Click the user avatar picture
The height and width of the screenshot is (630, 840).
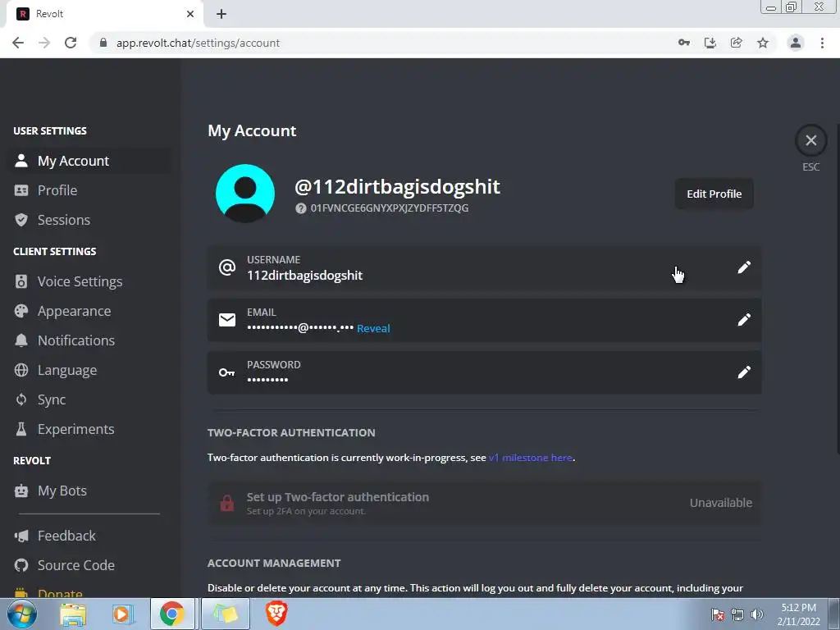[245, 194]
